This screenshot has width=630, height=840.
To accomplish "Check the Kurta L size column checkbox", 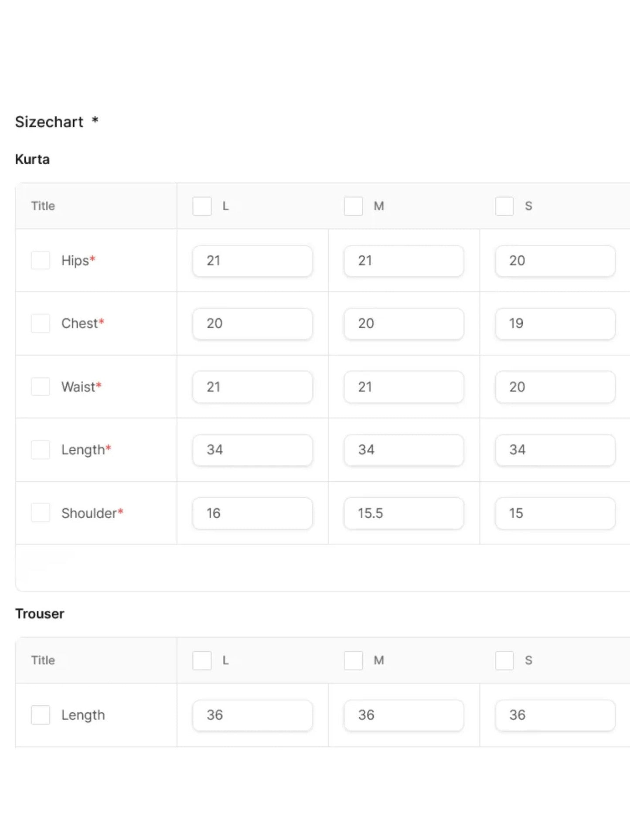I will click(x=202, y=206).
